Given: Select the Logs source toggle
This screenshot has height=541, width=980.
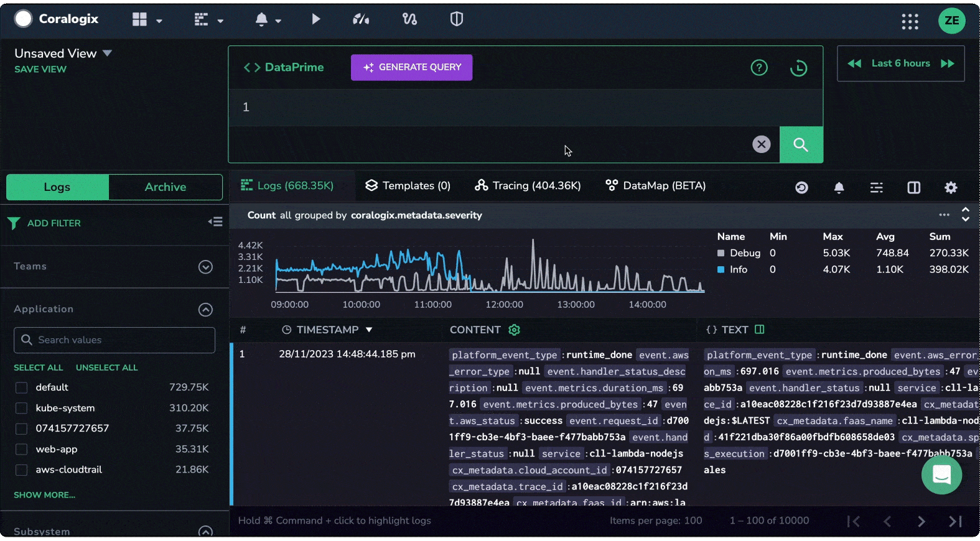Looking at the screenshot, I should click(x=57, y=187).
